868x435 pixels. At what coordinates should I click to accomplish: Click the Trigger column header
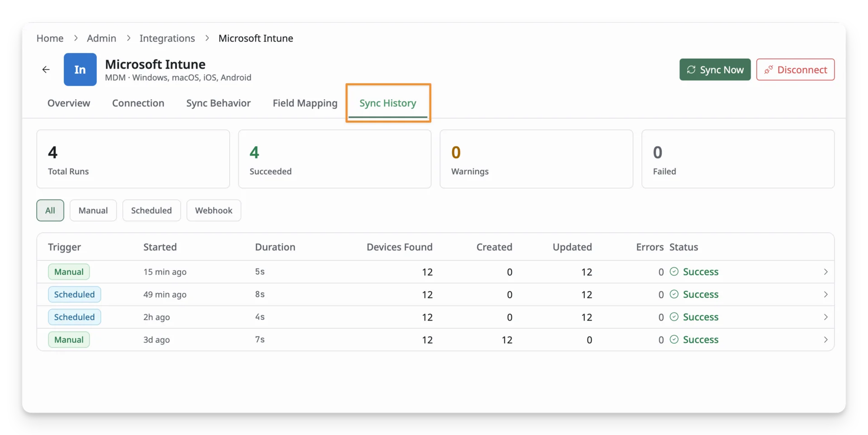pos(64,247)
